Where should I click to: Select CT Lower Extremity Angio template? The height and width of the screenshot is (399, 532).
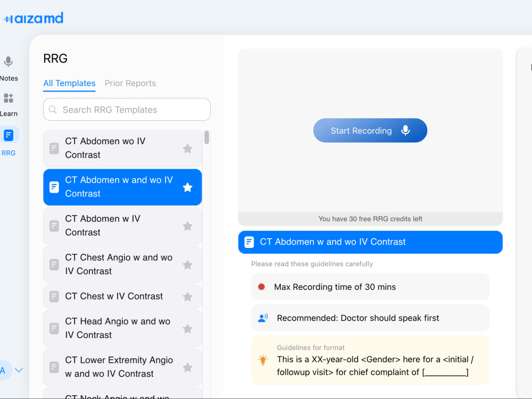122,368
